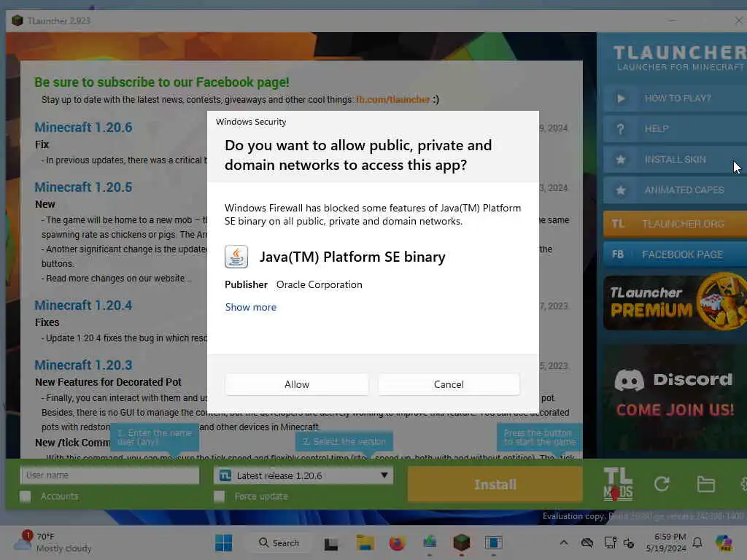Click the Copilot icon in the taskbar corner

tap(724, 542)
